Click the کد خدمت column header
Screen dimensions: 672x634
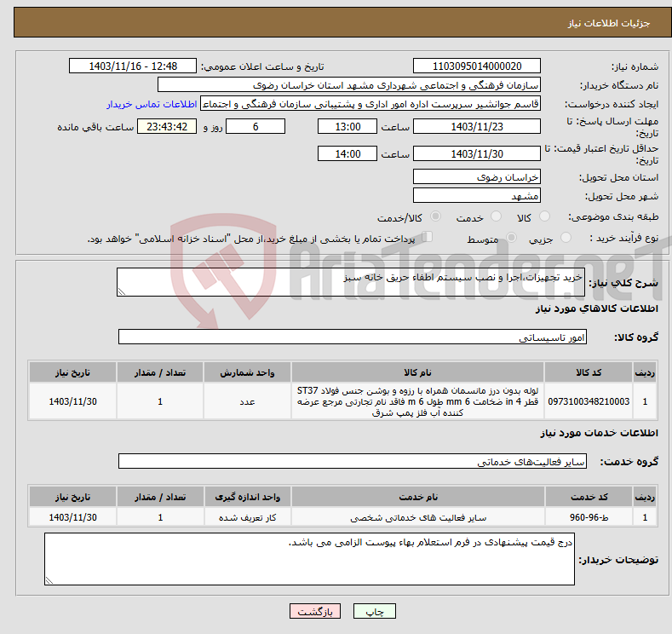click(x=589, y=497)
